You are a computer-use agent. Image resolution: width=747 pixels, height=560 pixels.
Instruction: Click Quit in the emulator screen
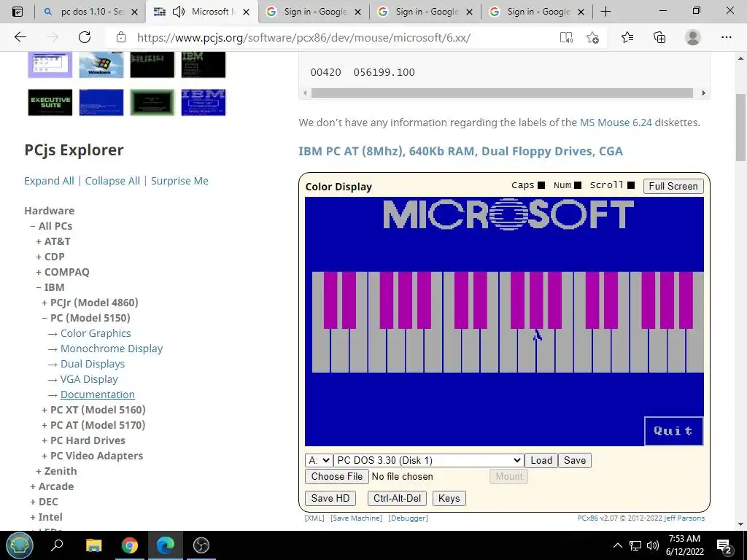673,431
